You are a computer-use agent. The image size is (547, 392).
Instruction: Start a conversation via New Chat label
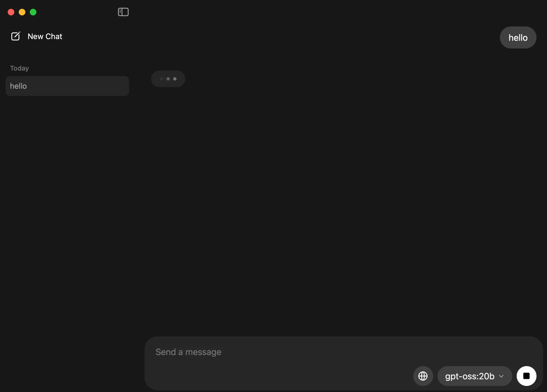click(45, 36)
